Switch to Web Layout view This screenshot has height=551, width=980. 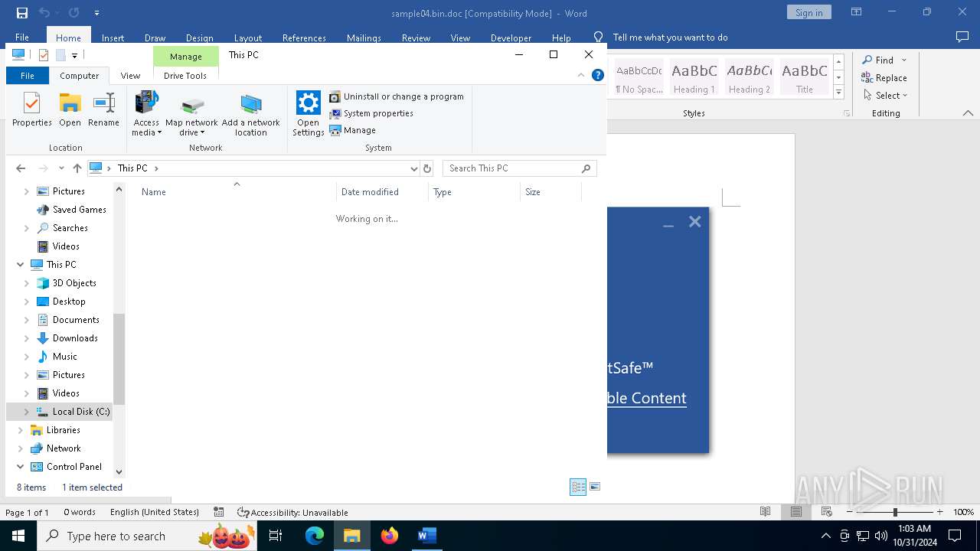pos(826,512)
